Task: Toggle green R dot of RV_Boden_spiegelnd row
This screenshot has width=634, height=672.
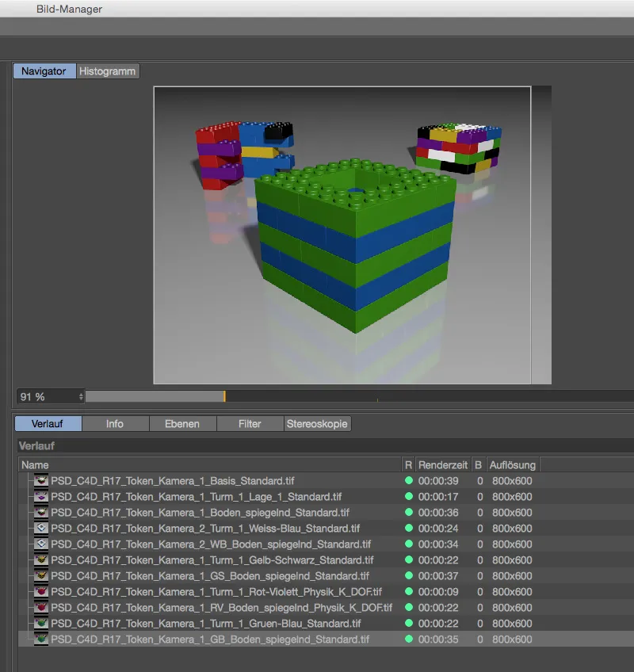Action: coord(409,607)
